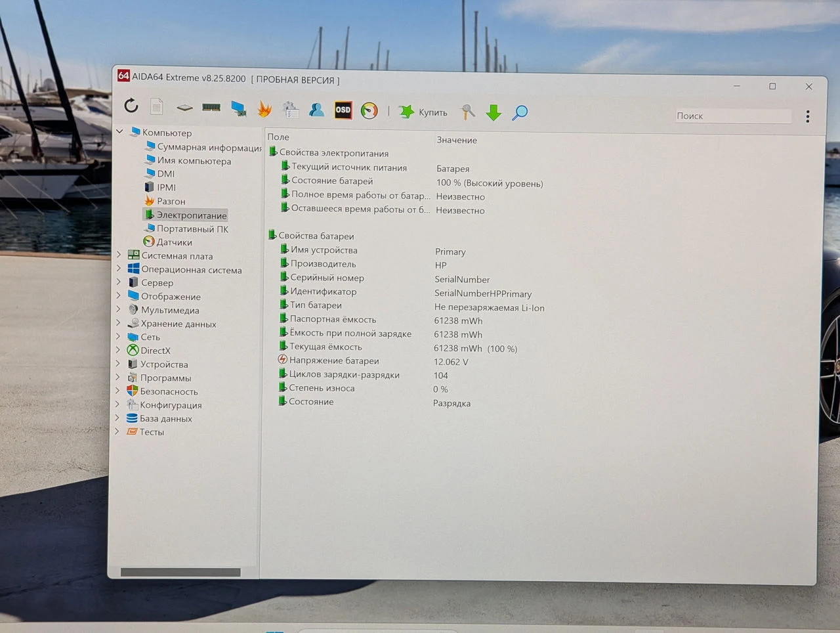
Task: Click the Refresh toolbar icon
Action: (x=131, y=106)
